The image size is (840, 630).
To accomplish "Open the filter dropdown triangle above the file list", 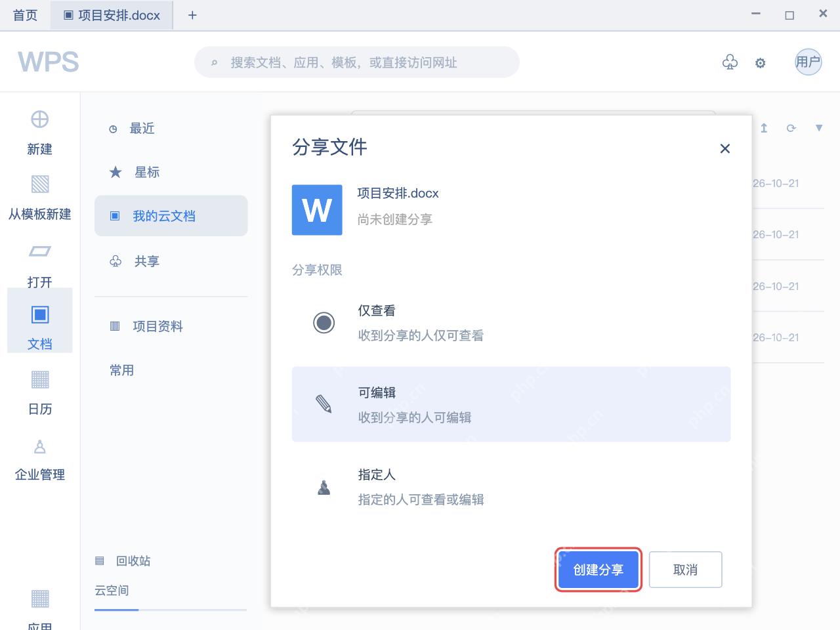I will click(x=819, y=128).
